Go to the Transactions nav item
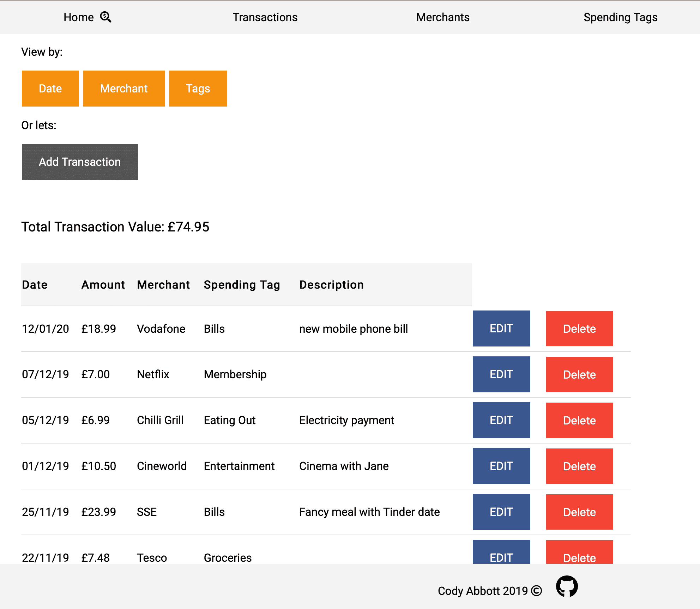 click(265, 17)
